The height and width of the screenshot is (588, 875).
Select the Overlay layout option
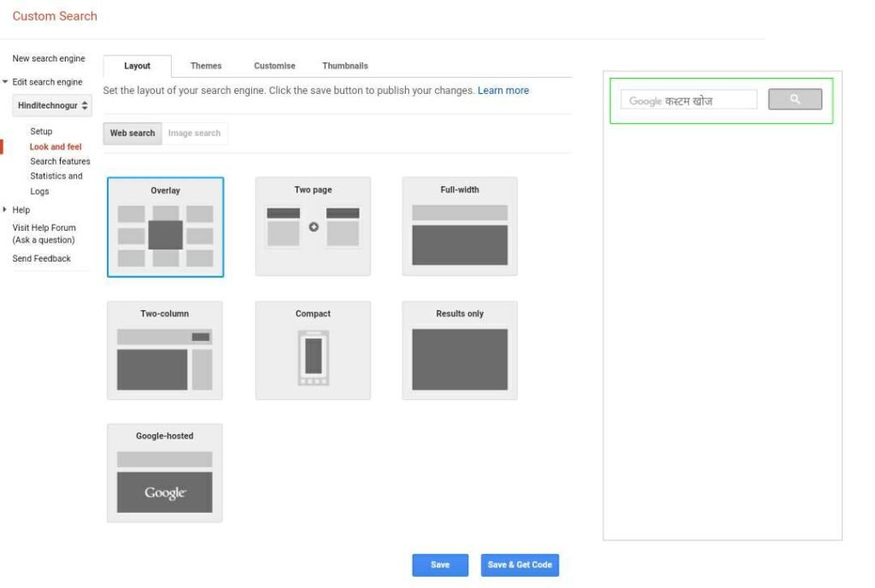[165, 227]
